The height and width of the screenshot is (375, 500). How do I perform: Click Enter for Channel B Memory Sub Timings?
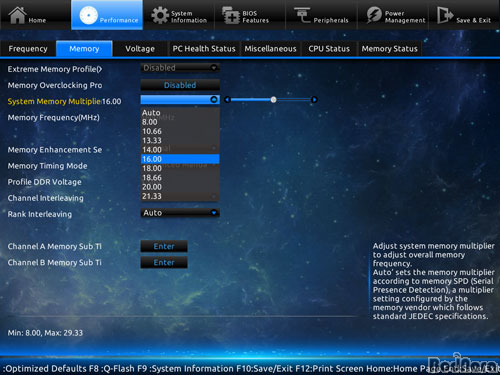click(164, 262)
